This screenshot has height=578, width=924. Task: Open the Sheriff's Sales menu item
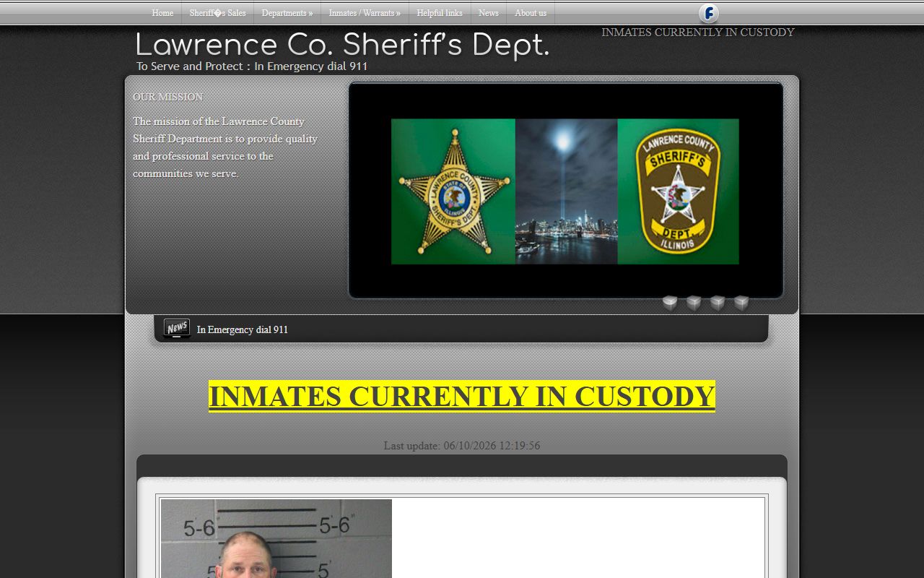point(217,13)
